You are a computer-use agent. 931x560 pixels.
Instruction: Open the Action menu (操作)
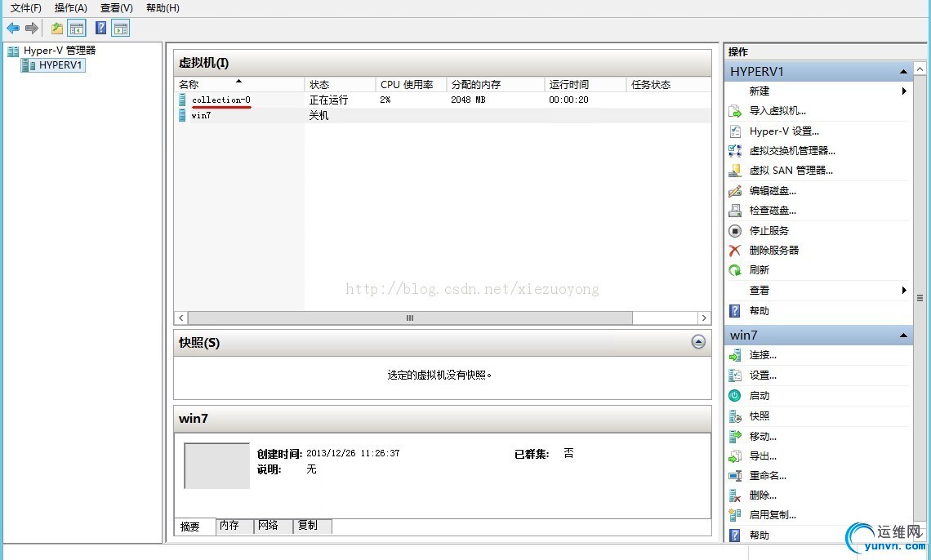(x=71, y=7)
